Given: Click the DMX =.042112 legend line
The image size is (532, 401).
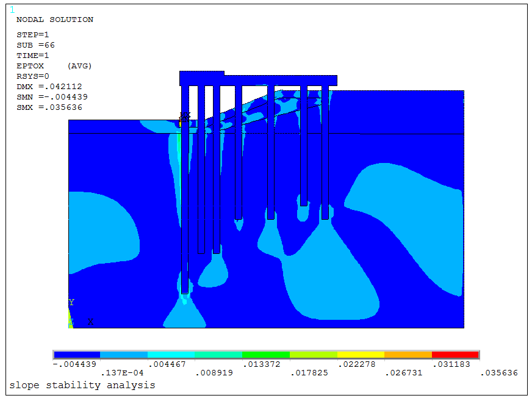Looking at the screenshot, I should (49, 87).
